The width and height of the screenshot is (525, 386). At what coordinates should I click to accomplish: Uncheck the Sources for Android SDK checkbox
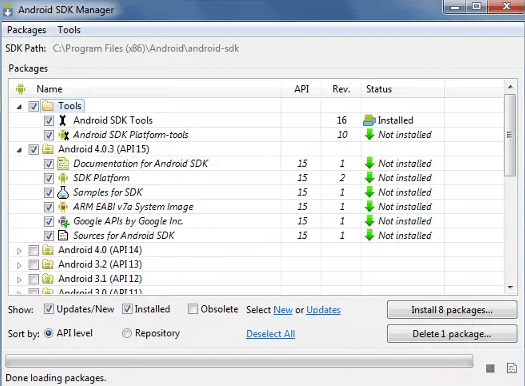[49, 236]
